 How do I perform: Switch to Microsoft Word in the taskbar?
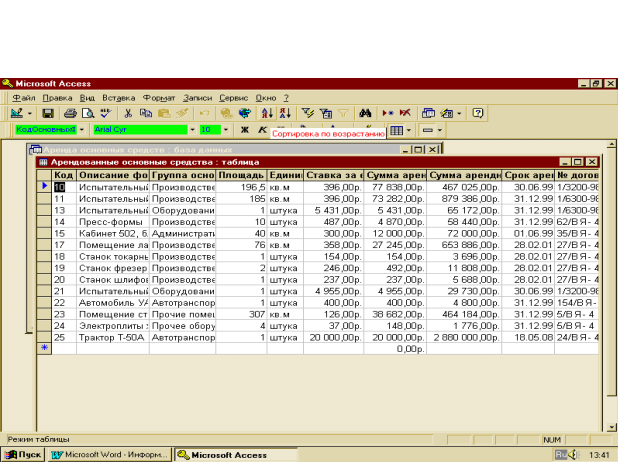(110, 454)
